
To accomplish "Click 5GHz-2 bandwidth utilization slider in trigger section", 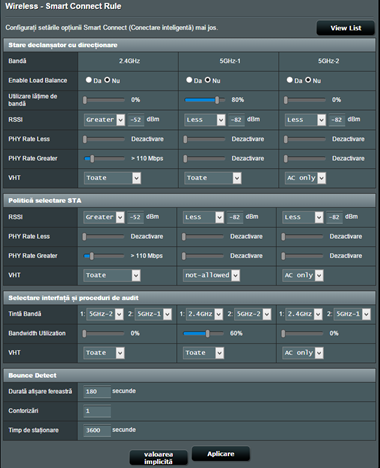I will 305,100.
